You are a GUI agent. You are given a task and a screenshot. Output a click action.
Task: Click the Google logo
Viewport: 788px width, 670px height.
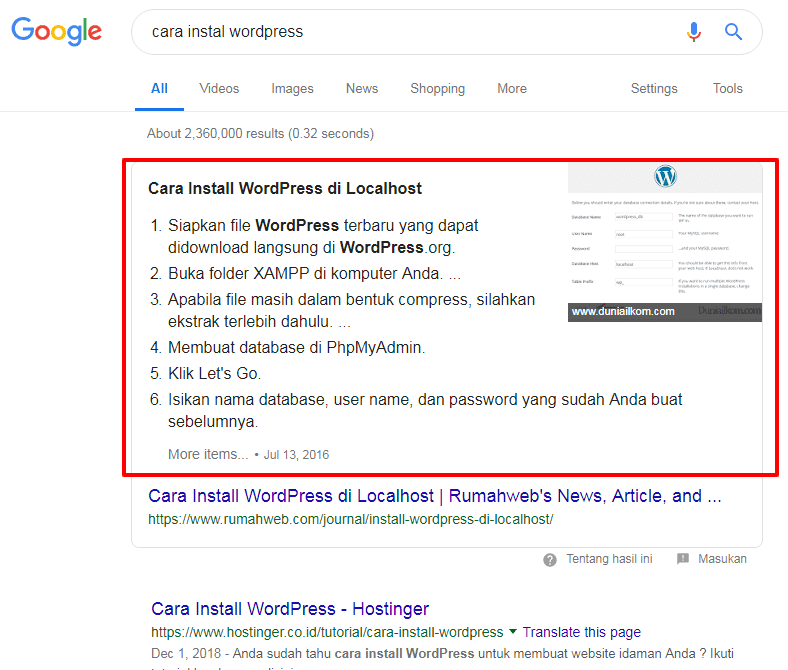(57, 32)
